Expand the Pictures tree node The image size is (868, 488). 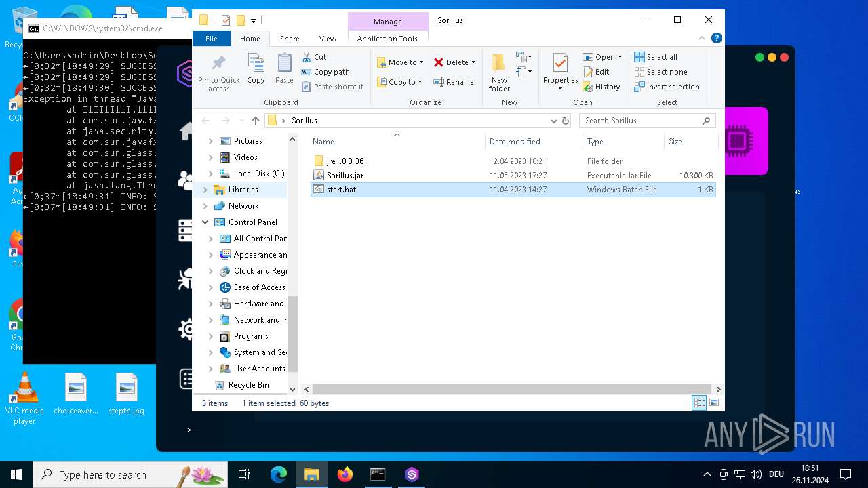(211, 141)
